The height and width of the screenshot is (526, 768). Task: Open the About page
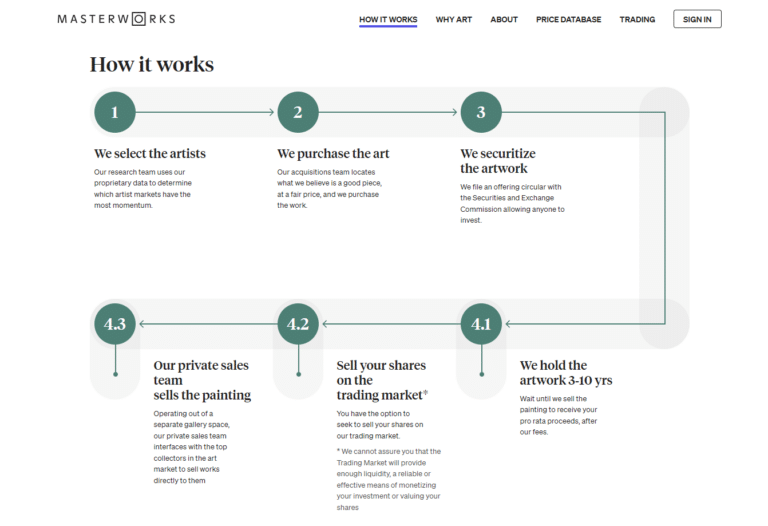tap(504, 19)
